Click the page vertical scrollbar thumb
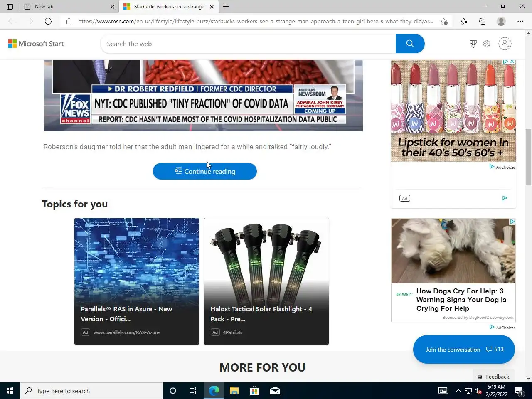 [529, 157]
